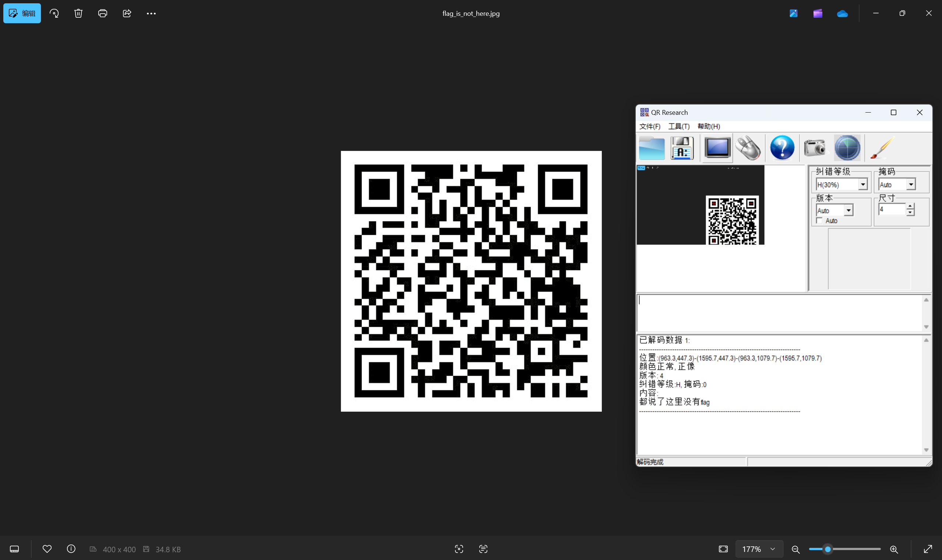The image size is (942, 560).
Task: Open the 177% zoom level dropdown
Action: 759,549
